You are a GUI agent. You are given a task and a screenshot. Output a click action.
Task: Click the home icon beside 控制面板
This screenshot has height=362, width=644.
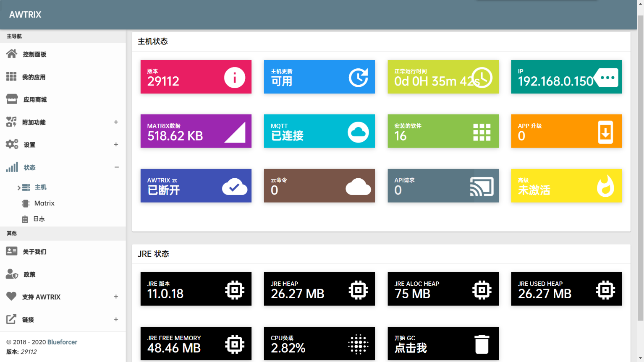pos(12,54)
